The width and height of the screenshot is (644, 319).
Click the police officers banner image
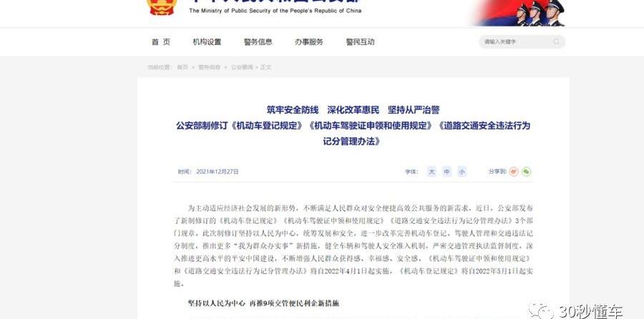(520, 13)
